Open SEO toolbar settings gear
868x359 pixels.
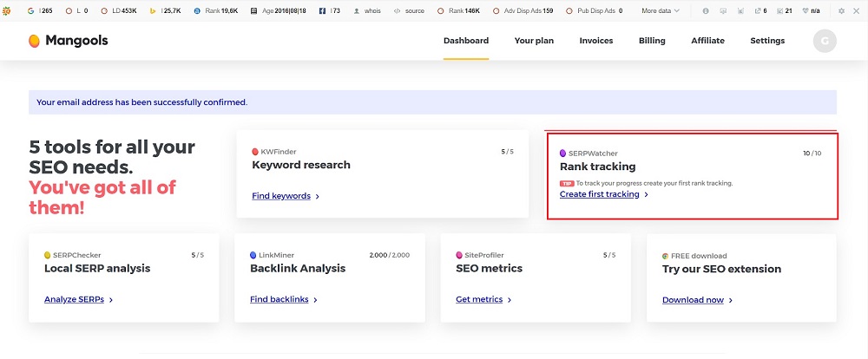point(840,11)
